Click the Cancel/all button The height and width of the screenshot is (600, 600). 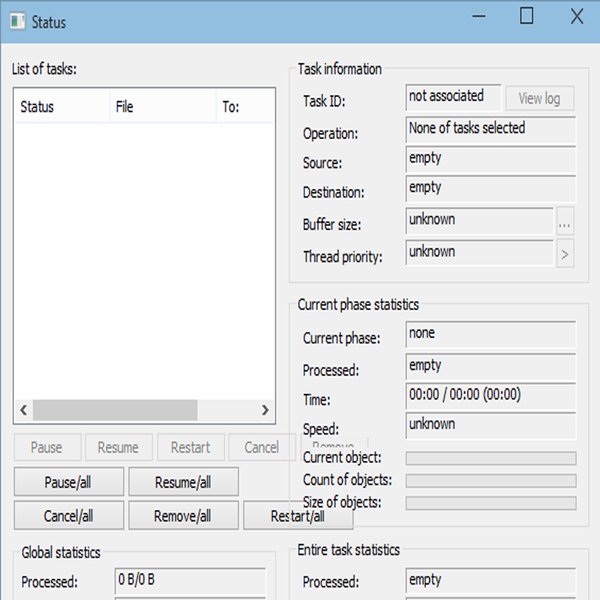(69, 515)
